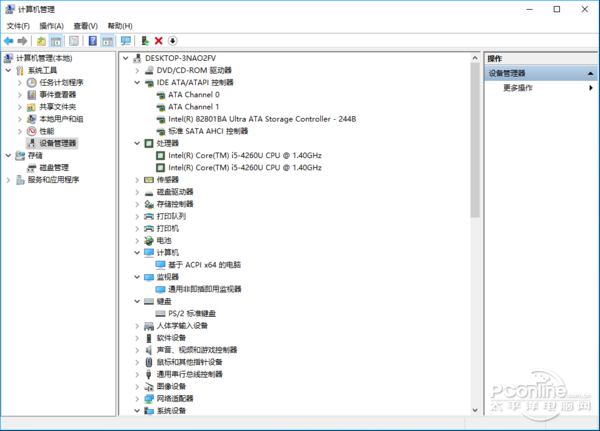600x431 pixels.
Task: Collapse IDE ATA/ATAPI 控制器 category
Action: [x=137, y=82]
